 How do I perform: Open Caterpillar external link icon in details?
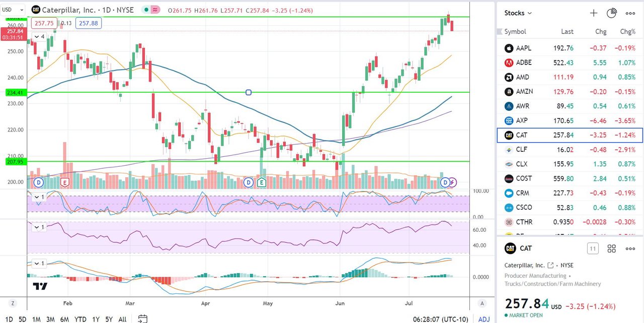tap(550, 265)
